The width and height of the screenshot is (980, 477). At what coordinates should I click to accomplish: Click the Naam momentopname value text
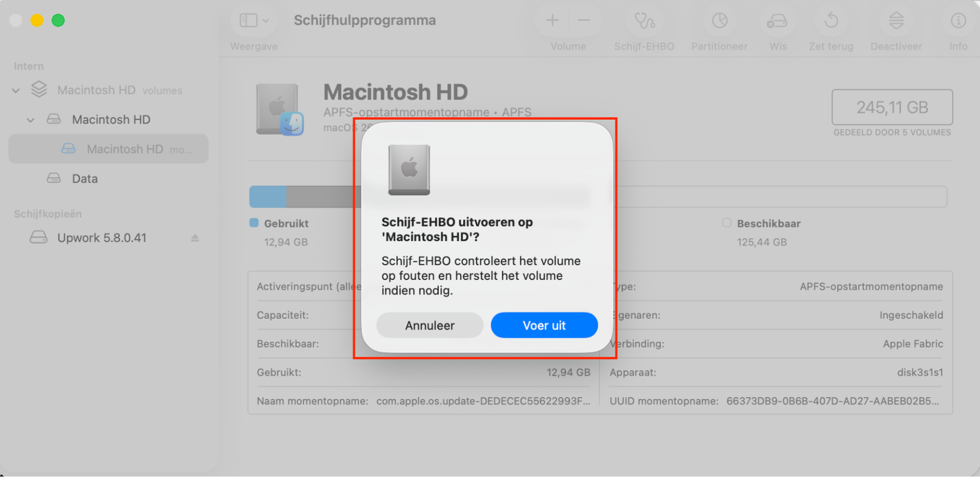[x=483, y=401]
